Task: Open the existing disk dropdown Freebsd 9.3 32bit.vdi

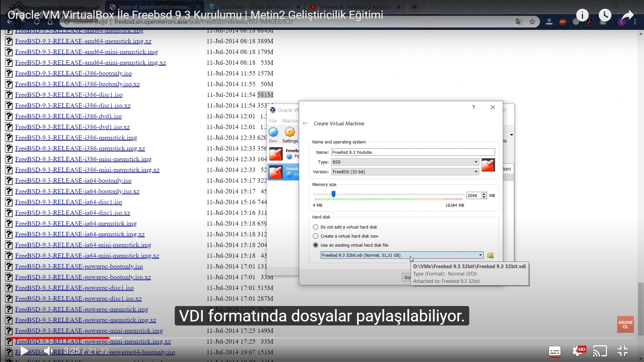Action: coord(402,255)
